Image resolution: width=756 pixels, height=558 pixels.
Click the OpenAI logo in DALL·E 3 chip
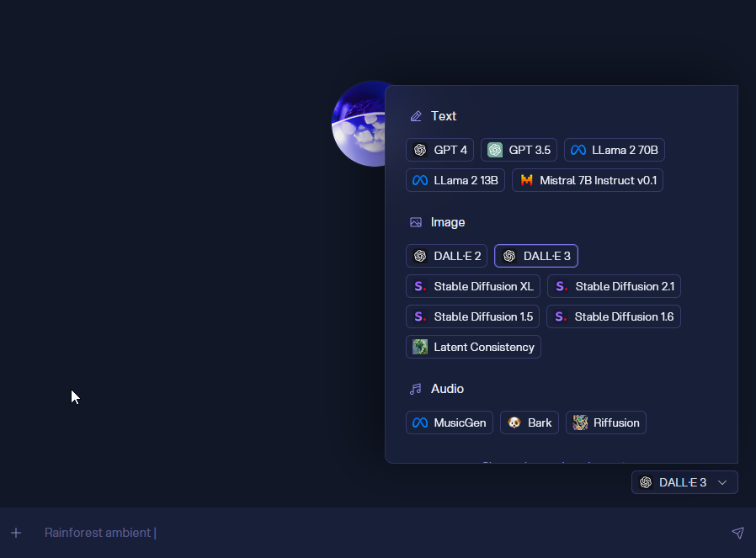509,256
